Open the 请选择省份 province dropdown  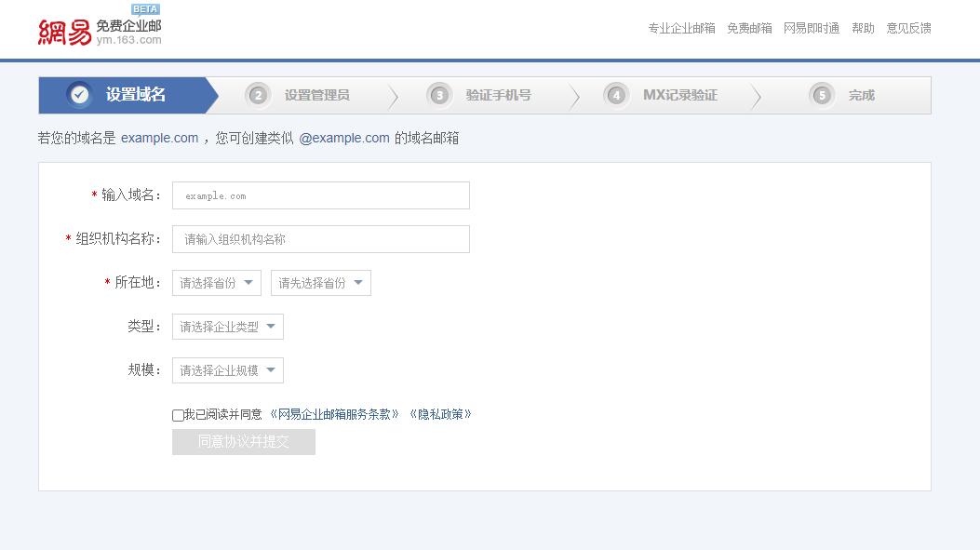tap(216, 282)
